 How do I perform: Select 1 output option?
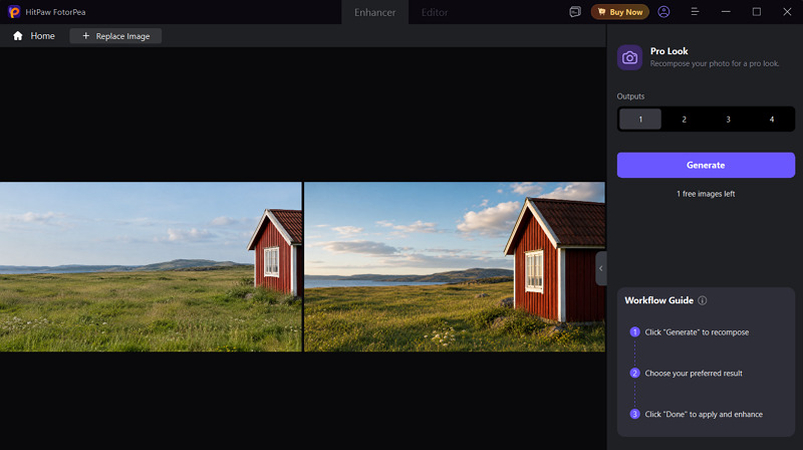[x=640, y=119]
